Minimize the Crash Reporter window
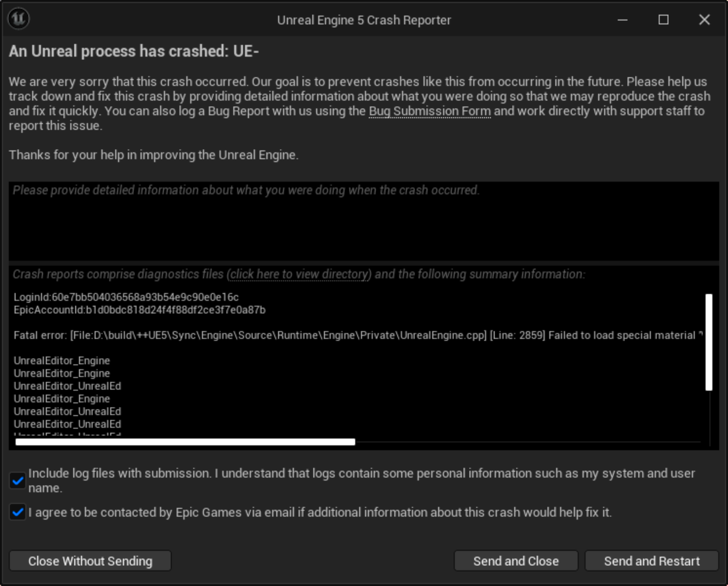The height and width of the screenshot is (586, 728). (623, 20)
